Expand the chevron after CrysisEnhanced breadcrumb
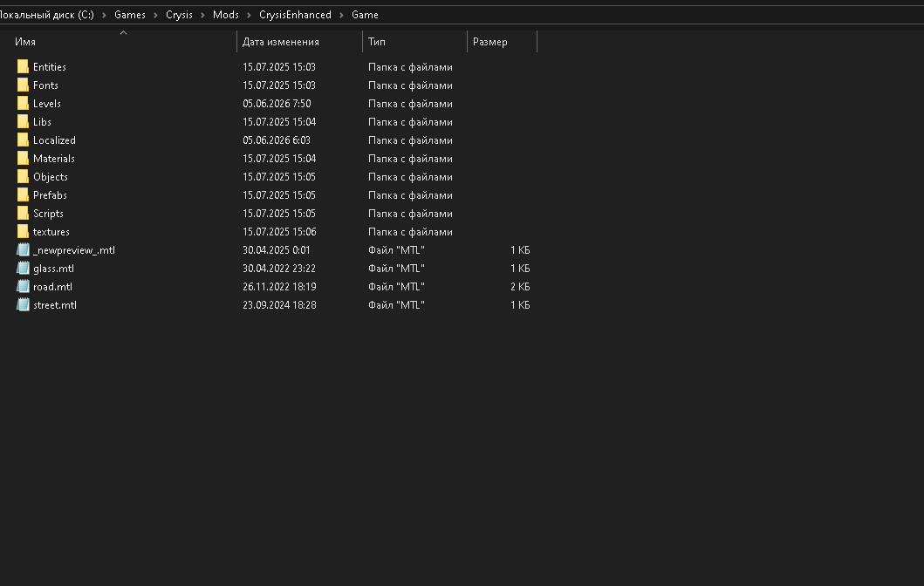Viewport: 924px width, 586px height. click(341, 15)
